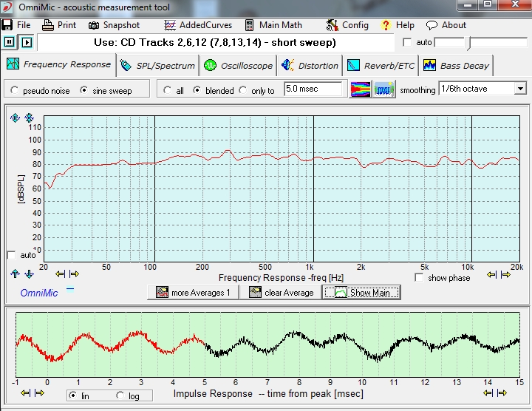Viewport: 532px width, 411px height.
Task: Enable the graph auto scale checkbox
Action: coord(11,255)
